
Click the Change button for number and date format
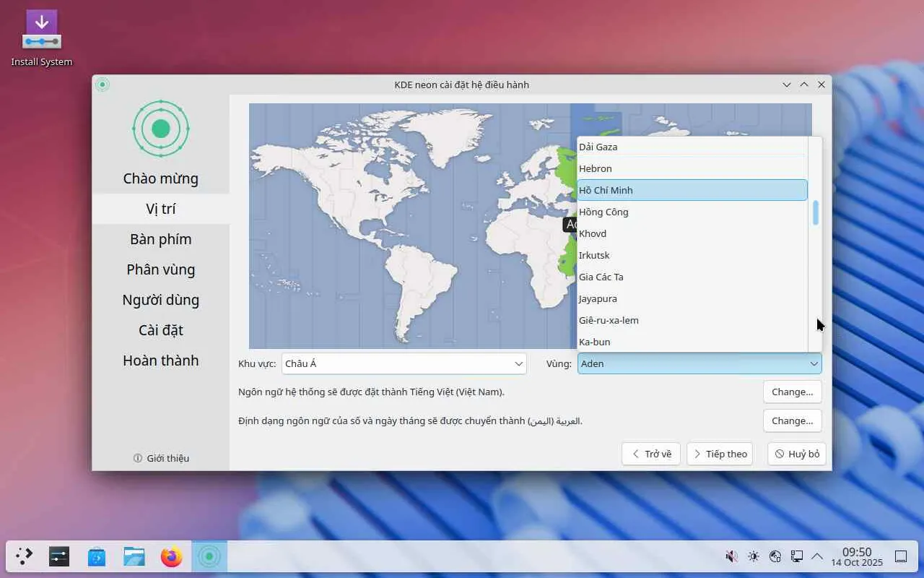[x=792, y=420]
